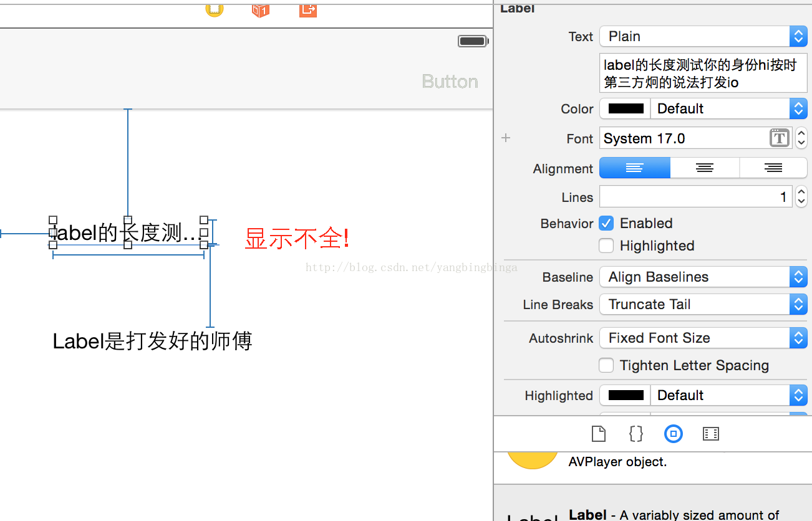Viewport: 812px width, 521px height.
Task: Open the Highlighted color Default dropdown
Action: pyautogui.click(x=728, y=395)
